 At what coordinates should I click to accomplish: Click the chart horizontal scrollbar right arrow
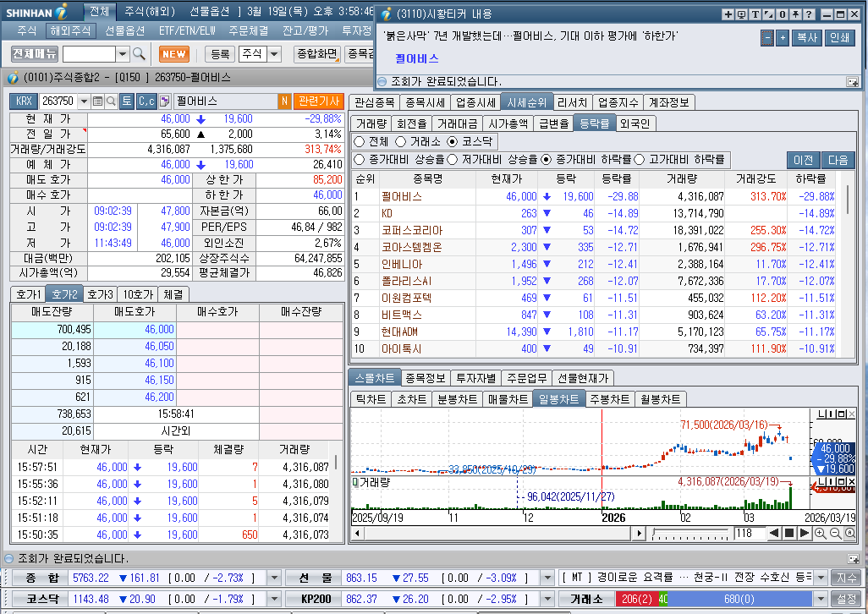[640, 534]
